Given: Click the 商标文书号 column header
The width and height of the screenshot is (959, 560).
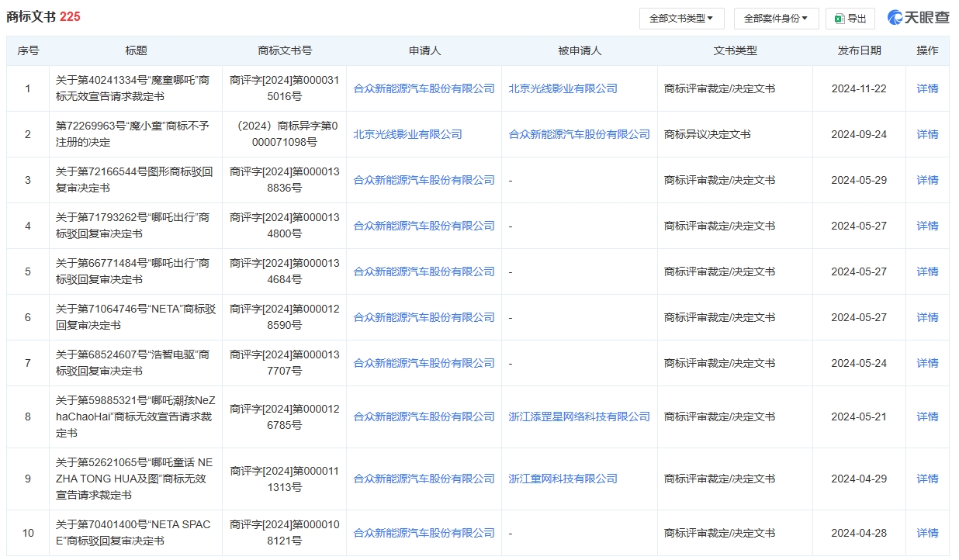Looking at the screenshot, I should pos(285,50).
